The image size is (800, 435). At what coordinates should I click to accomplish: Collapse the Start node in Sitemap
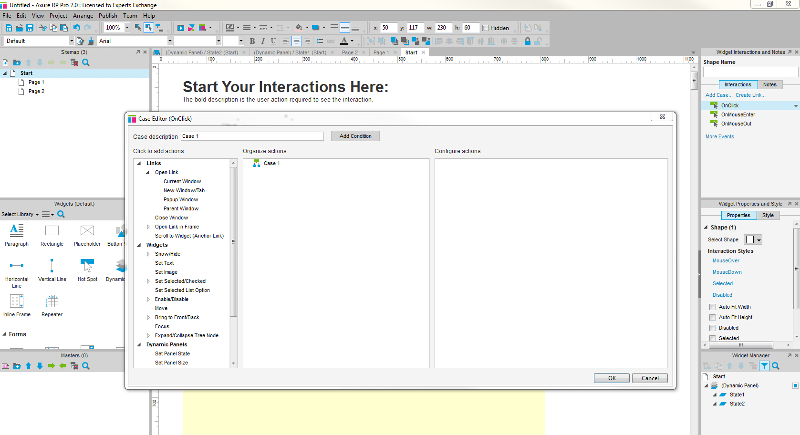pyautogui.click(x=5, y=73)
